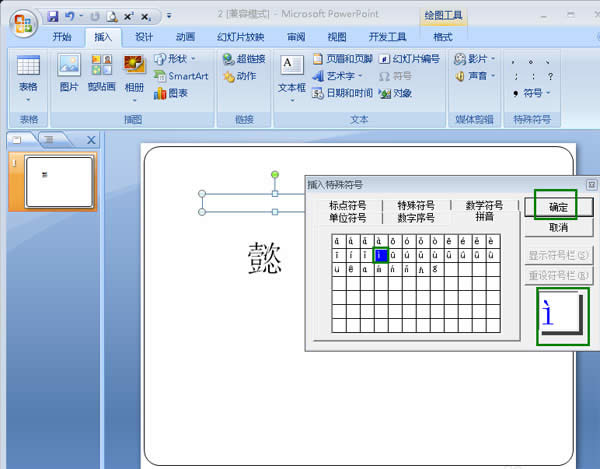This screenshot has height=469, width=600.
Task: Click the 图片 (Picture) insert icon
Action: (68, 72)
